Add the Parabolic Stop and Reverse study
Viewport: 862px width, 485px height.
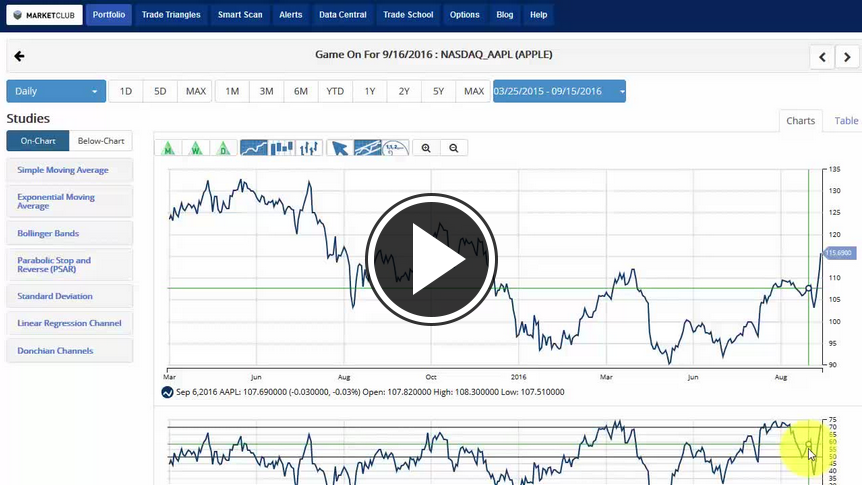(69, 264)
